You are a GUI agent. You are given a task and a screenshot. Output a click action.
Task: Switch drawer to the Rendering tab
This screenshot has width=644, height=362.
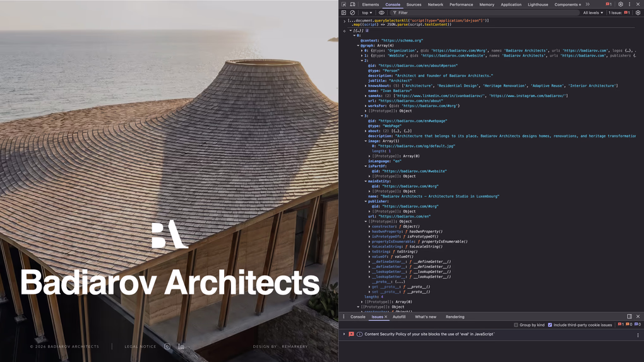(x=455, y=317)
